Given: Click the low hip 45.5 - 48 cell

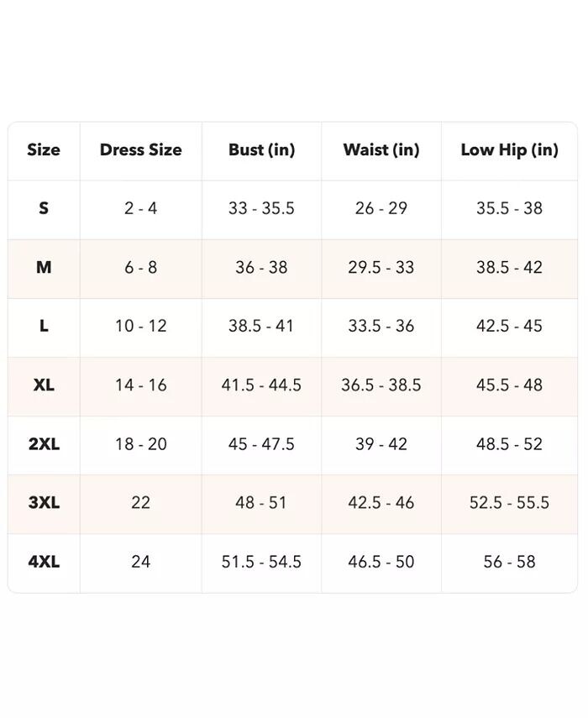Looking at the screenshot, I should (x=509, y=385).
